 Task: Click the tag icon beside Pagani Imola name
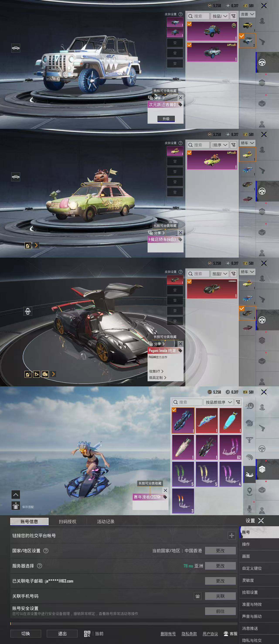tap(180, 351)
